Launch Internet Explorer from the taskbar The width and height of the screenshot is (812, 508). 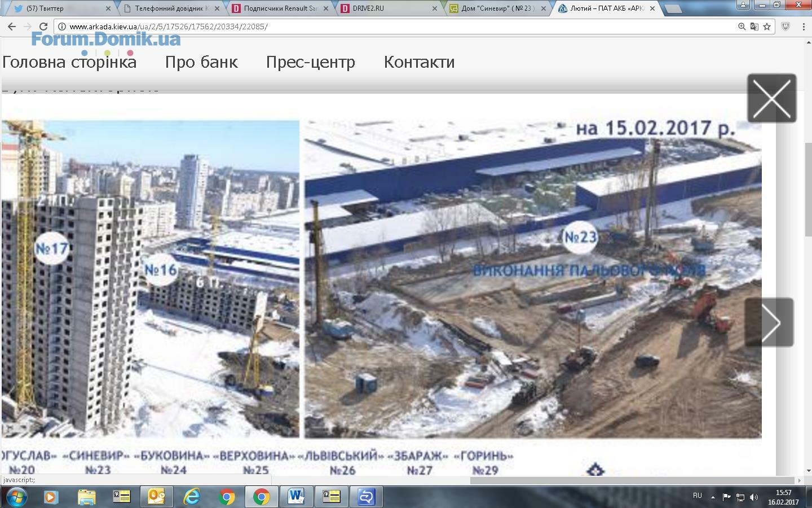click(192, 497)
